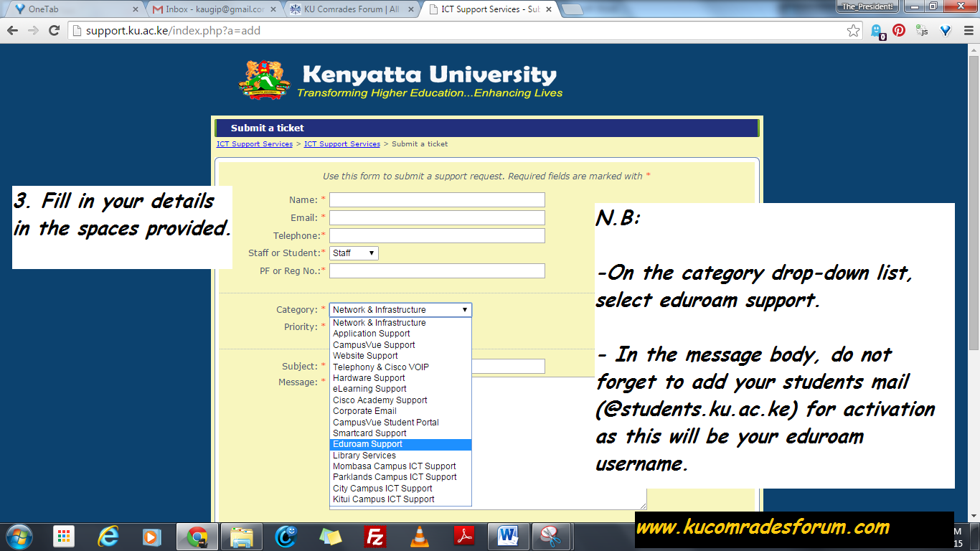Open VLC media player cone icon
The width and height of the screenshot is (980, 551).
click(x=420, y=537)
